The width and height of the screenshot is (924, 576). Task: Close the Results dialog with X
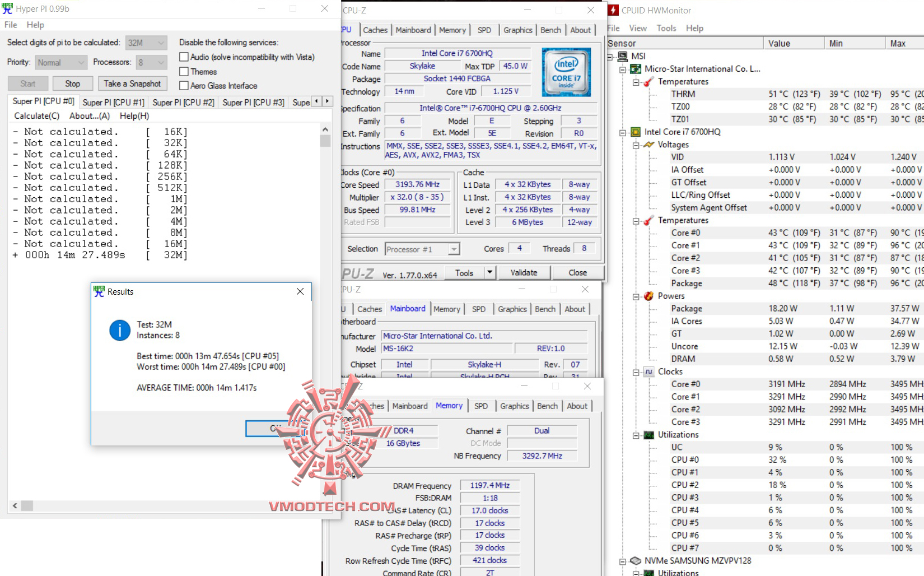click(300, 291)
